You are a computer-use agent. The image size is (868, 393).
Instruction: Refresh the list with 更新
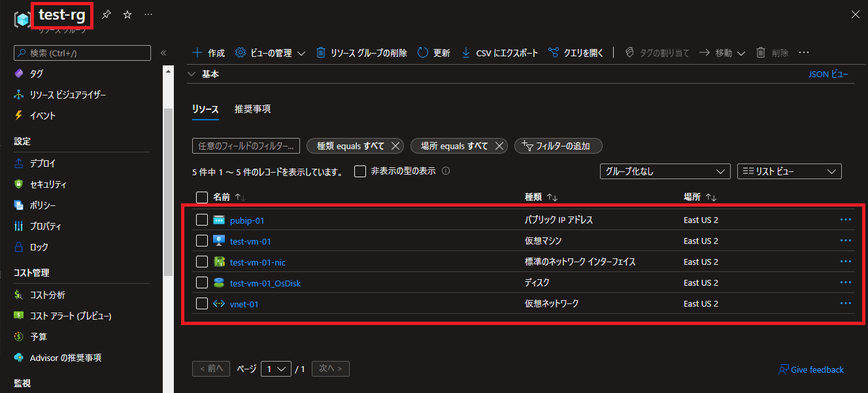(x=434, y=53)
